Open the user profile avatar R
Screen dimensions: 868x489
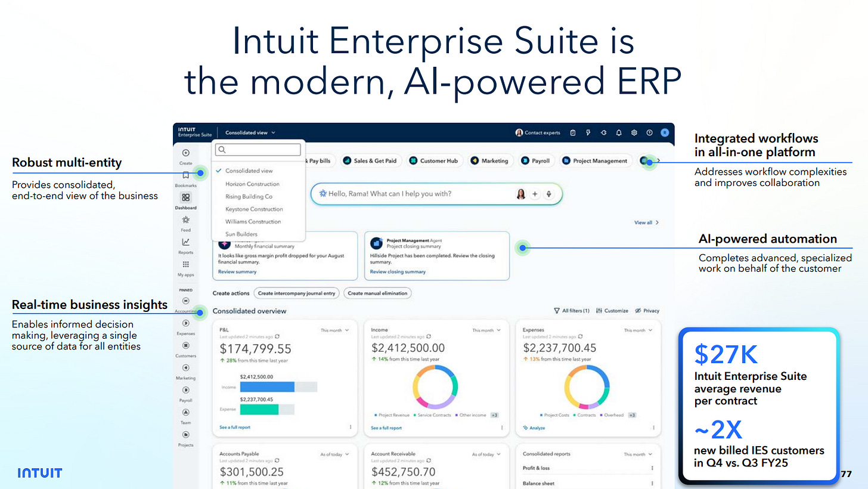click(665, 133)
